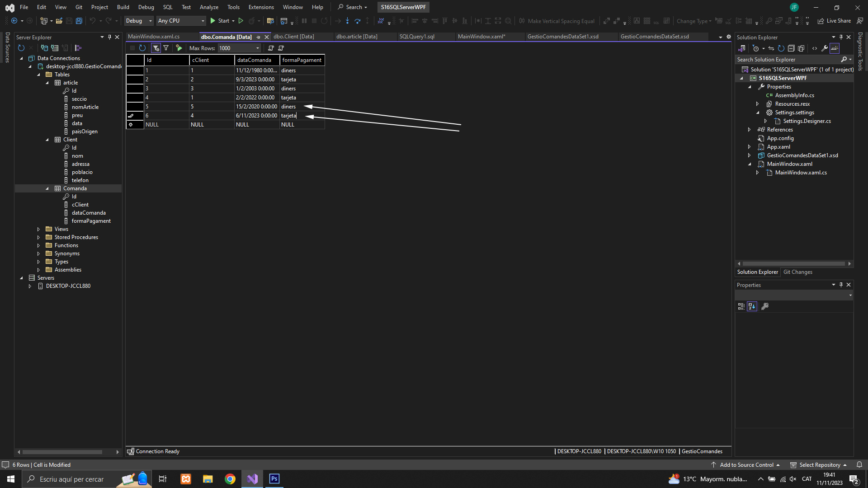Click the Connect to Server icon in Server Explorer
This screenshot has height=488, width=868.
(55, 48)
